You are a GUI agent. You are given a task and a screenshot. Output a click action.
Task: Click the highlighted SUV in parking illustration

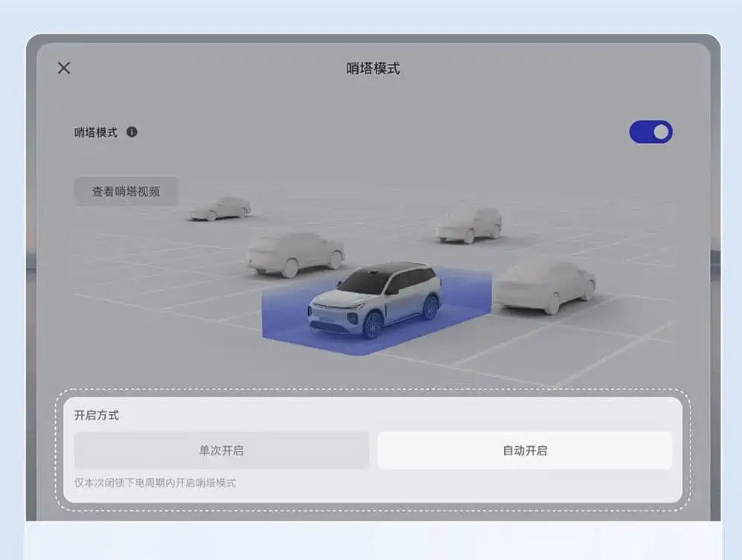click(375, 299)
